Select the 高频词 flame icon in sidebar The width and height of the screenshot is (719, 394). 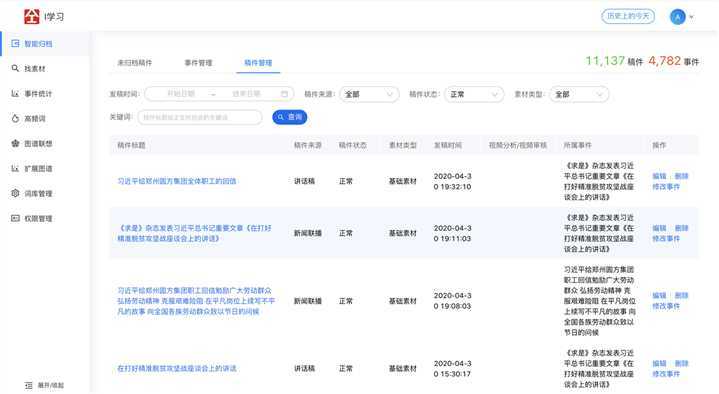tap(15, 118)
